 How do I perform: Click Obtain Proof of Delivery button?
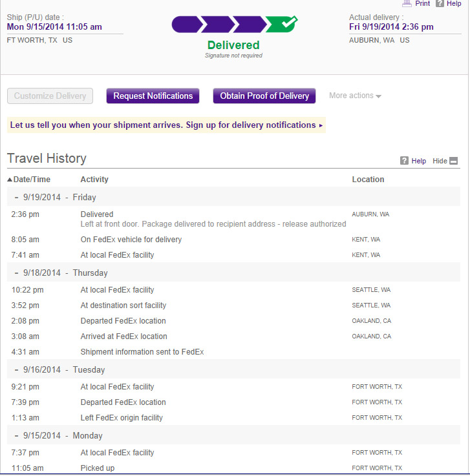click(264, 96)
